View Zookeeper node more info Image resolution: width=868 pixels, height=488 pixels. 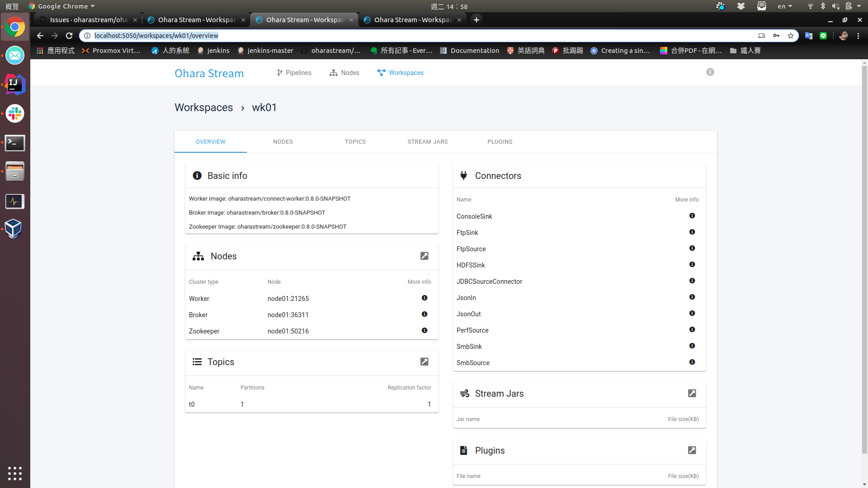pyautogui.click(x=424, y=331)
